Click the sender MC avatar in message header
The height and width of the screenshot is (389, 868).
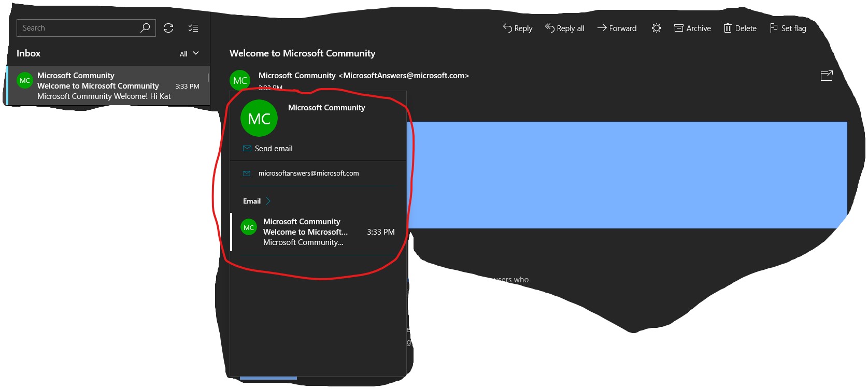click(240, 80)
